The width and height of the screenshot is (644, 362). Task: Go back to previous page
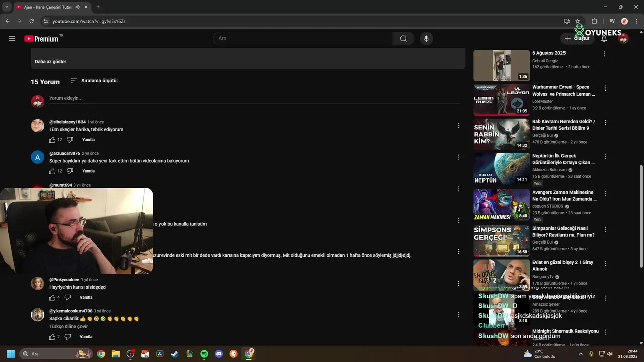point(7,21)
